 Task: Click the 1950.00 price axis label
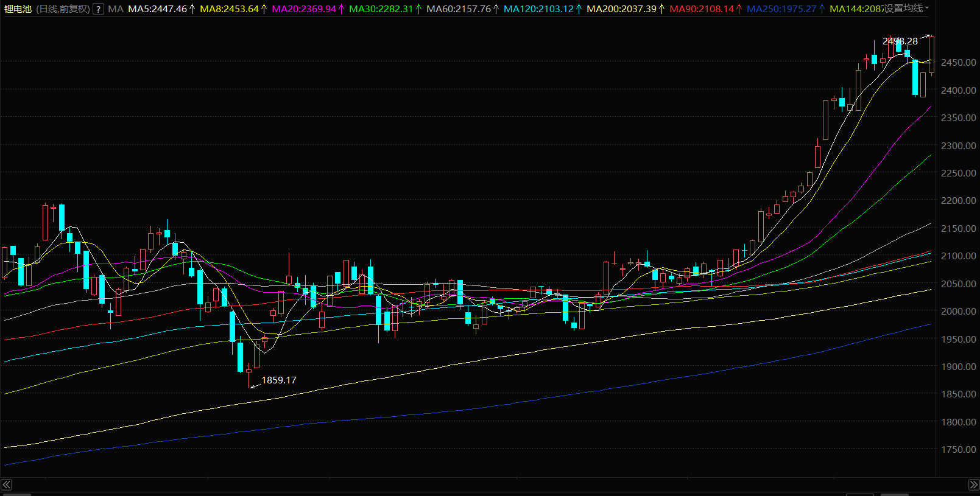click(x=959, y=340)
